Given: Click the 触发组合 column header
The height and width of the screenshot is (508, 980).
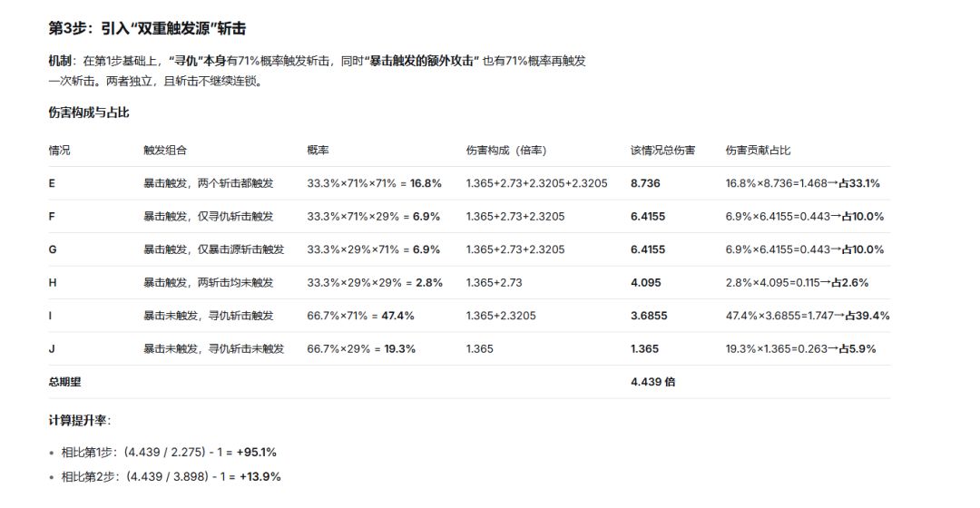Looking at the screenshot, I should pyautogui.click(x=165, y=150).
